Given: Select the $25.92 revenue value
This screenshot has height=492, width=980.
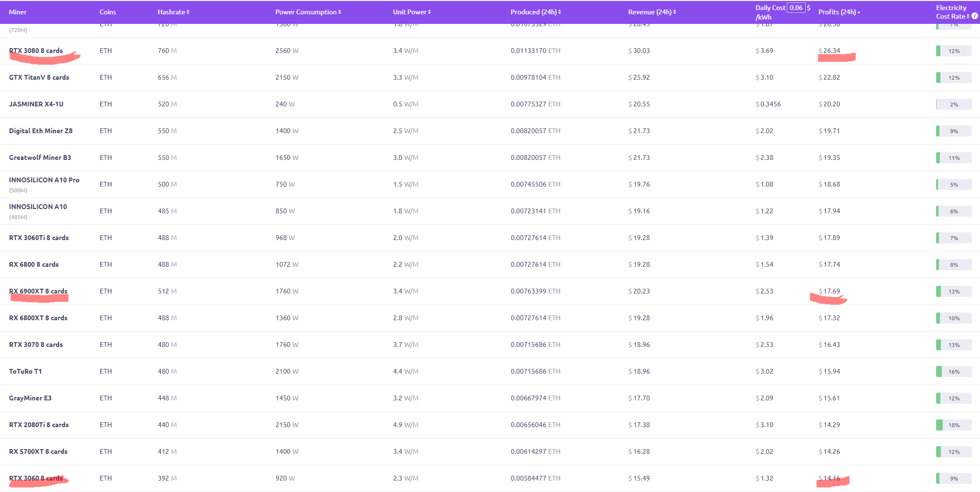Looking at the screenshot, I should [639, 77].
